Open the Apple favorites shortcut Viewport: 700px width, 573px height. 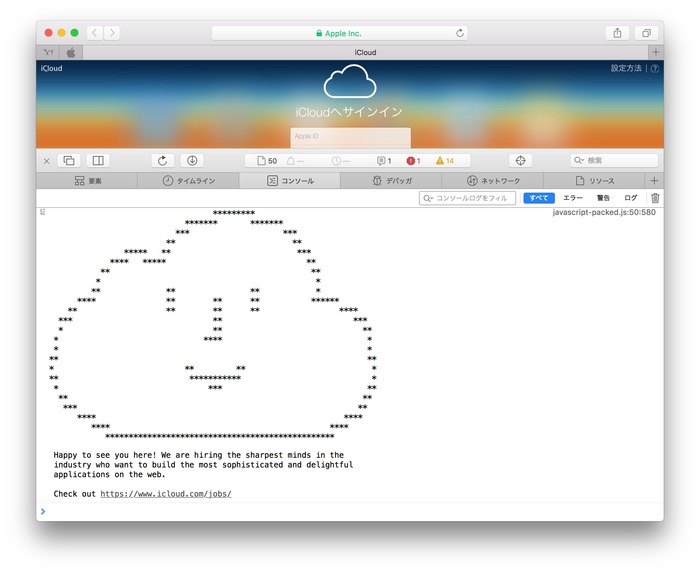(x=71, y=53)
